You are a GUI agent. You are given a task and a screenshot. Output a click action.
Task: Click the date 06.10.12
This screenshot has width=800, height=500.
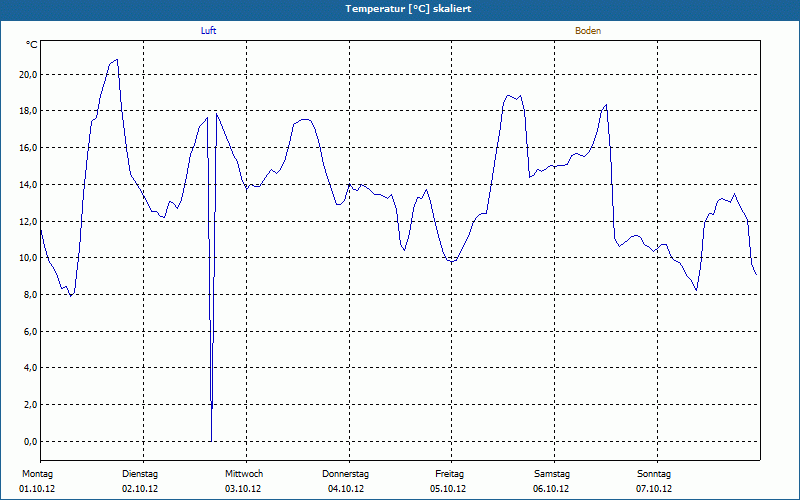tap(551, 489)
